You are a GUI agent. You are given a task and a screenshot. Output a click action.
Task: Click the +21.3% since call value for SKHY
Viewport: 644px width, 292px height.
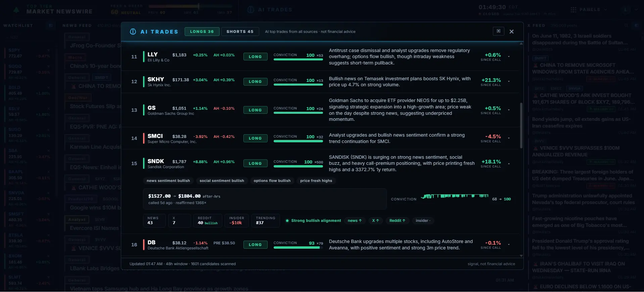[x=491, y=80]
